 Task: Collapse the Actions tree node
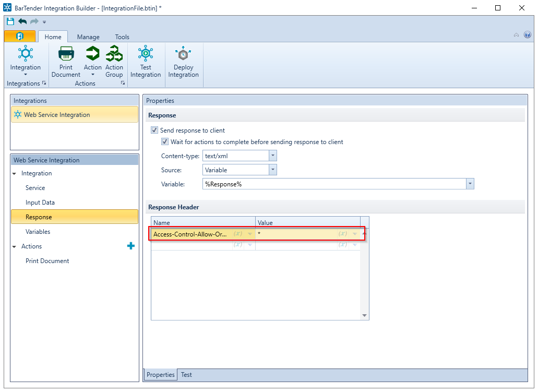(15, 247)
